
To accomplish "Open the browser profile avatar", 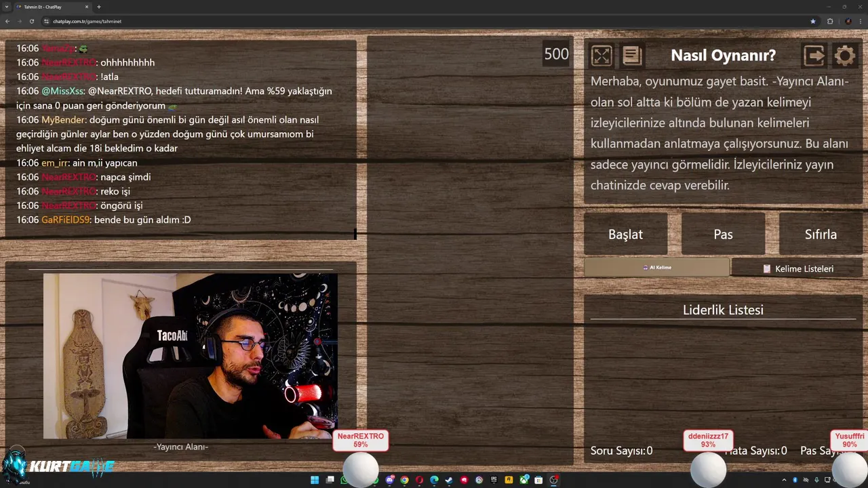I will click(x=848, y=21).
